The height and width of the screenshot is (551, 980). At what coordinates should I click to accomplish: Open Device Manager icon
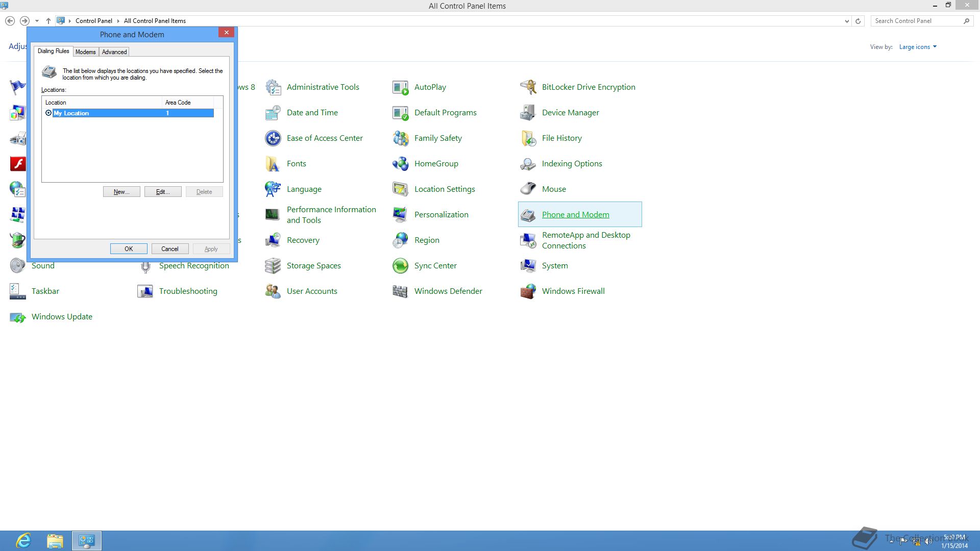[x=528, y=113]
